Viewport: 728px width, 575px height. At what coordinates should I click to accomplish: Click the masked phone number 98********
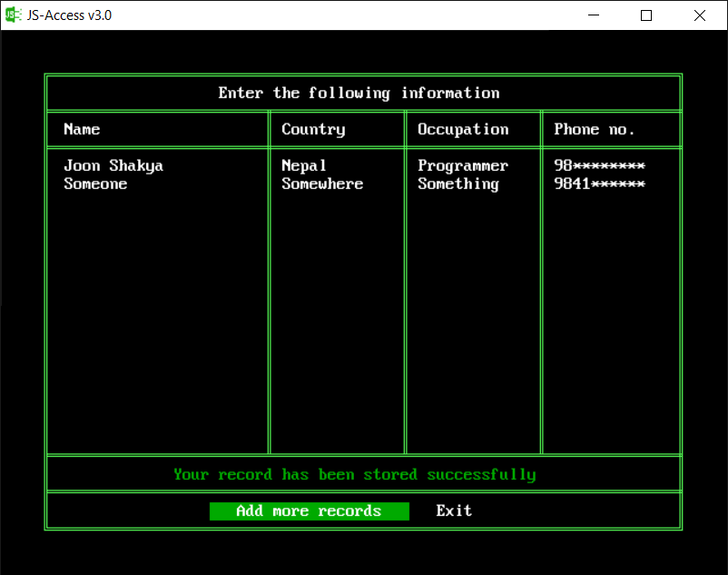pyautogui.click(x=600, y=165)
